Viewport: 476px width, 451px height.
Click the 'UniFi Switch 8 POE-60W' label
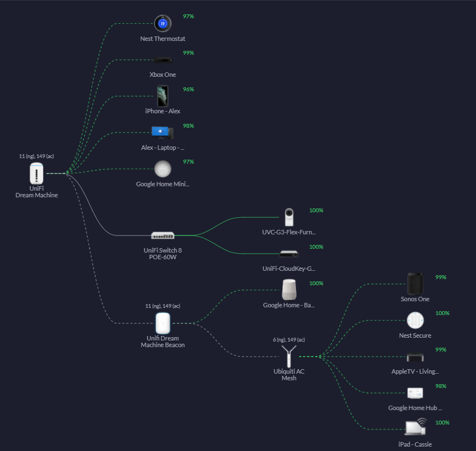coord(163,254)
